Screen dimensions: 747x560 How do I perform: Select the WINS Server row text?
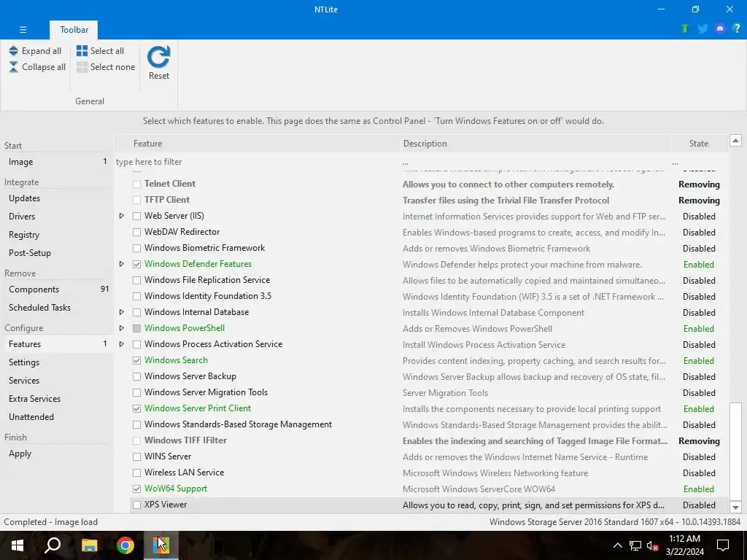click(x=168, y=456)
